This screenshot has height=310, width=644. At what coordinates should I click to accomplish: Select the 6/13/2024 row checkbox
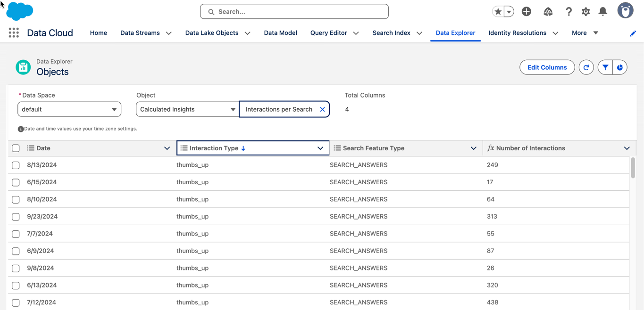coord(16,286)
